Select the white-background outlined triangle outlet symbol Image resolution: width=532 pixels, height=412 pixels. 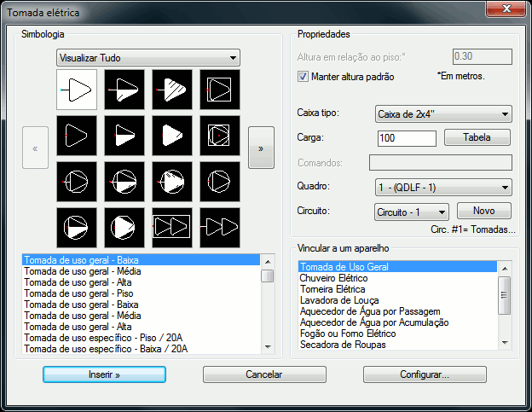[x=77, y=89]
